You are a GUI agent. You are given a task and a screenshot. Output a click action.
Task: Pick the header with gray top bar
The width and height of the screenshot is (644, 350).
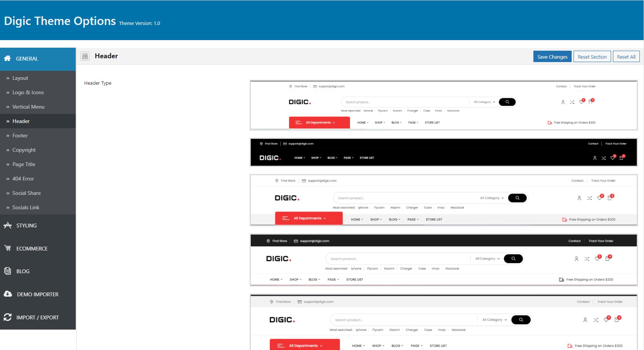pyautogui.click(x=444, y=322)
